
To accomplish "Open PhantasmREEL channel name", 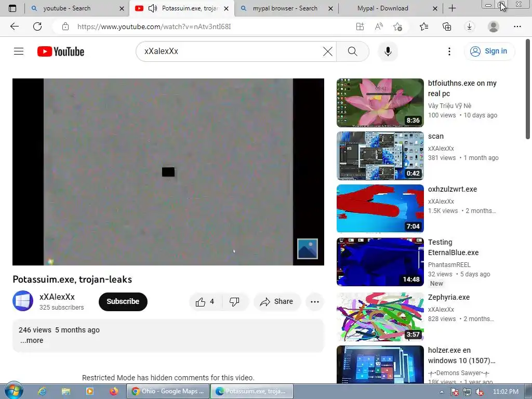I will point(449,264).
